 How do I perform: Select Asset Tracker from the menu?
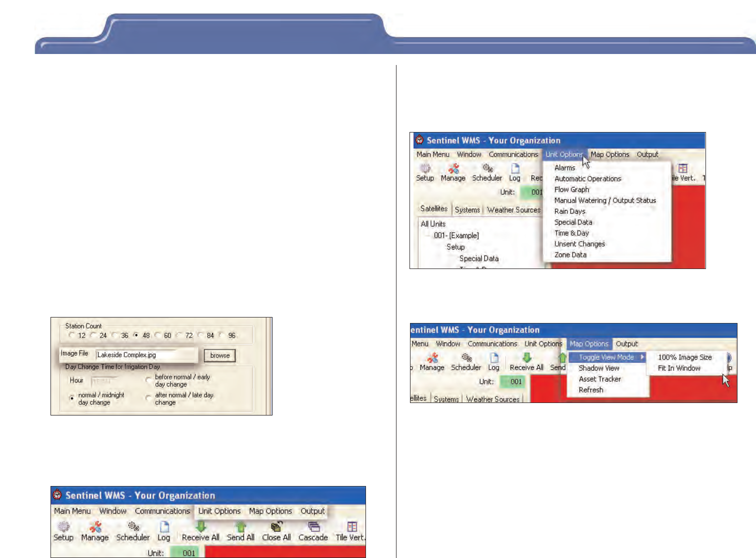click(x=600, y=379)
